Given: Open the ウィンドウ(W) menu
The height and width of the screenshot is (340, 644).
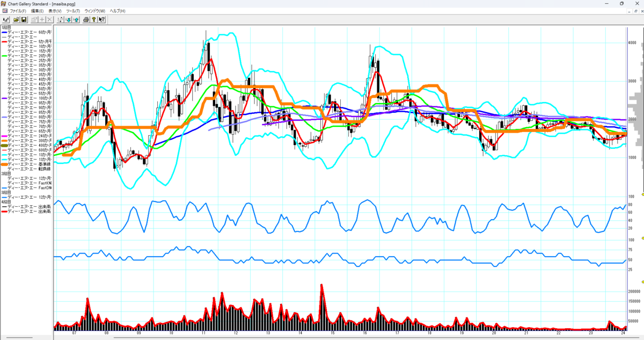Looking at the screenshot, I should click(x=95, y=11).
